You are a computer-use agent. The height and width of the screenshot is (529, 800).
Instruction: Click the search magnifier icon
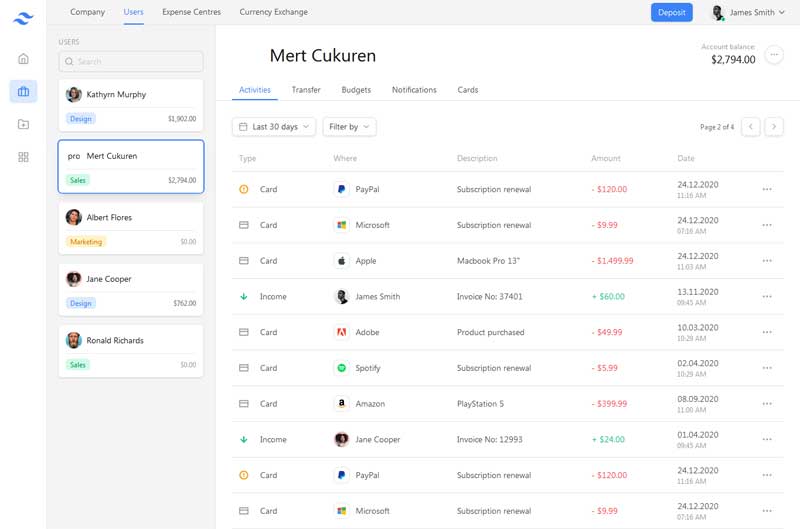(69, 62)
